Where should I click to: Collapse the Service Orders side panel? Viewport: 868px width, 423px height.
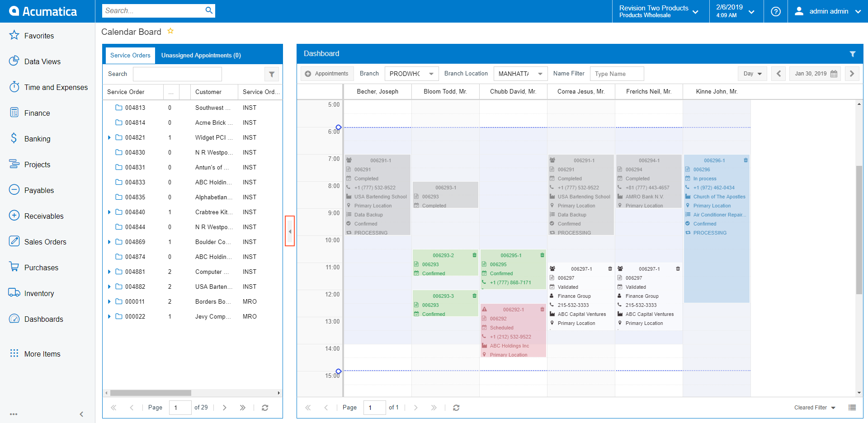[290, 231]
